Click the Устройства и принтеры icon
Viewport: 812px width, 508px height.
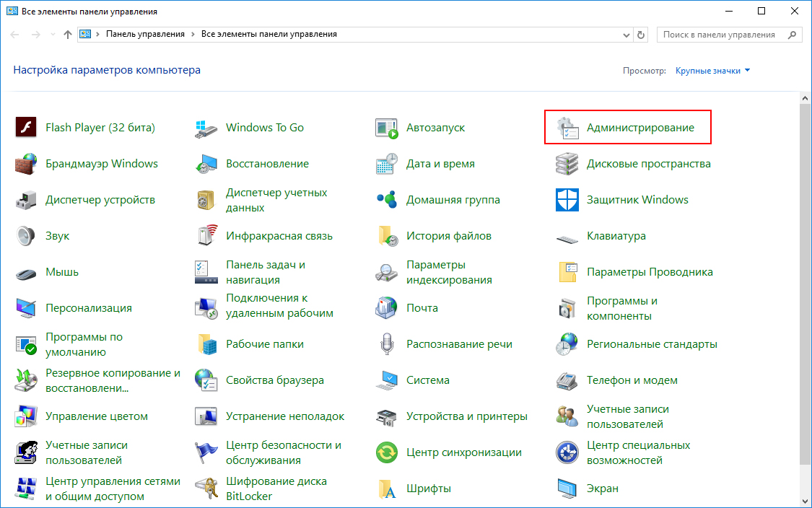(x=387, y=416)
